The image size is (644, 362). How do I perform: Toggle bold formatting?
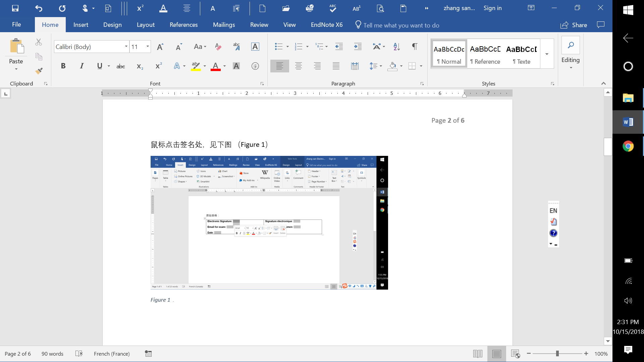(63, 66)
